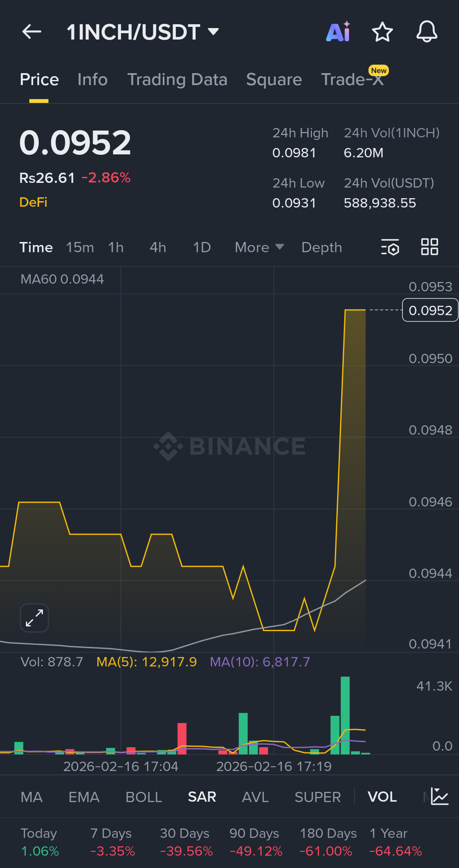Tap the Today 1.06% performance
459x868 pixels.
[40, 842]
